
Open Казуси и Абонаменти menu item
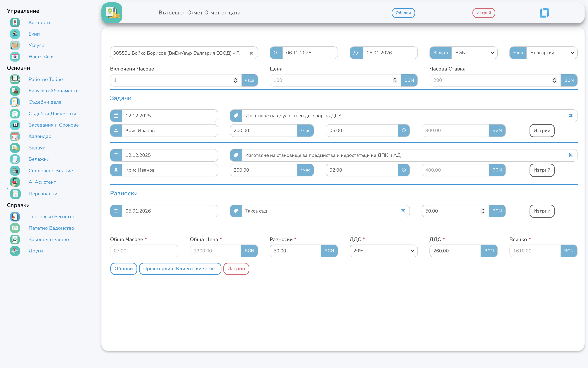53,91
